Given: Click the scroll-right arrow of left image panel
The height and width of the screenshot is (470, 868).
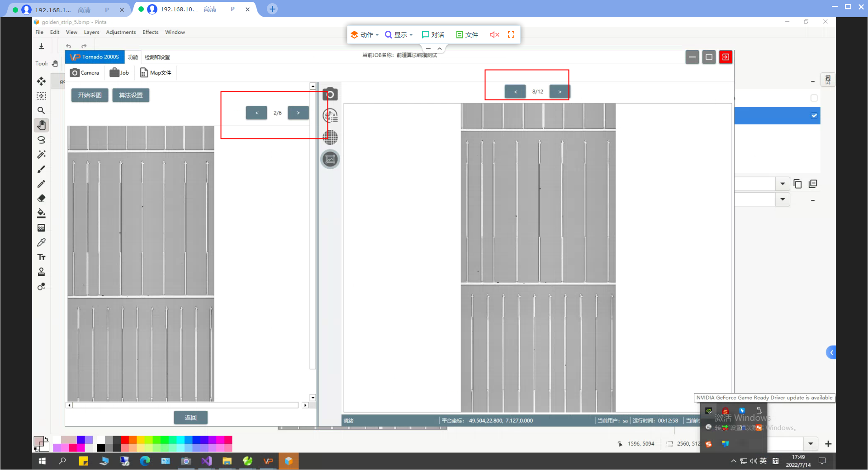Looking at the screenshot, I should (305, 405).
